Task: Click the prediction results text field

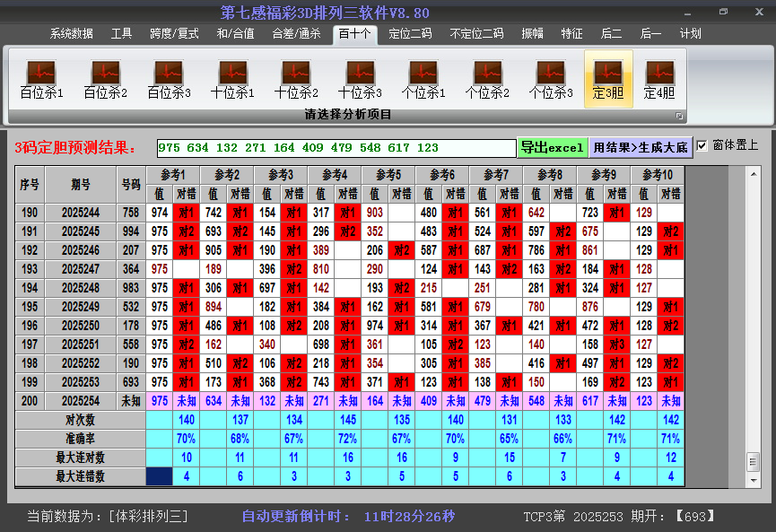Action: [336, 147]
